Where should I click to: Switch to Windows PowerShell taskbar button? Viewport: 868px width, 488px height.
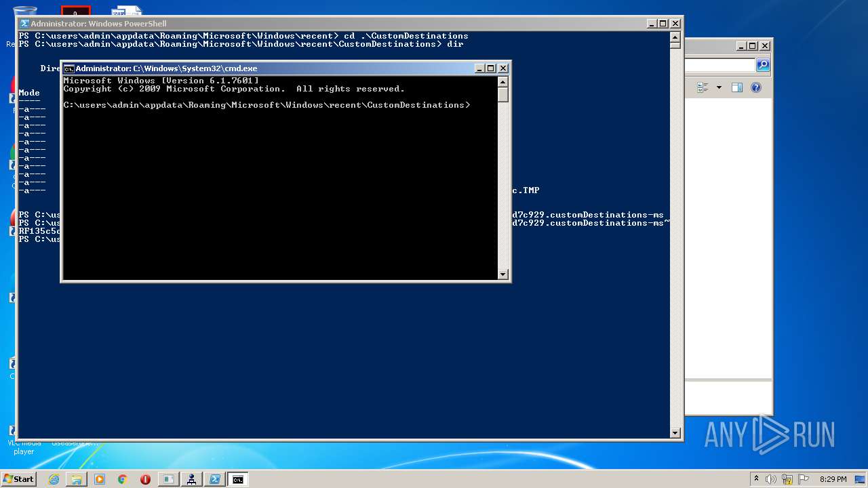coord(214,479)
